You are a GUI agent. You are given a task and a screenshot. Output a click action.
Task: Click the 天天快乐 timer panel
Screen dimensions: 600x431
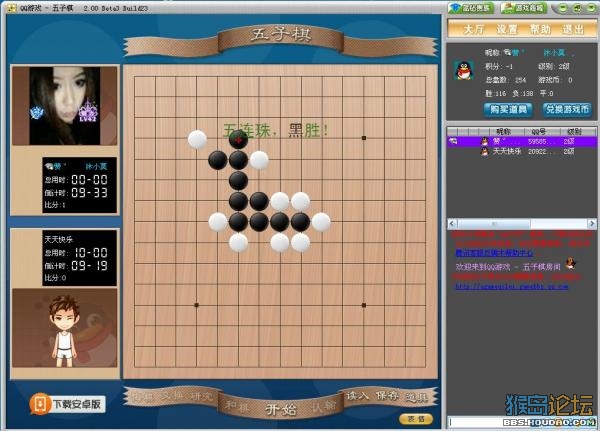[x=79, y=258]
